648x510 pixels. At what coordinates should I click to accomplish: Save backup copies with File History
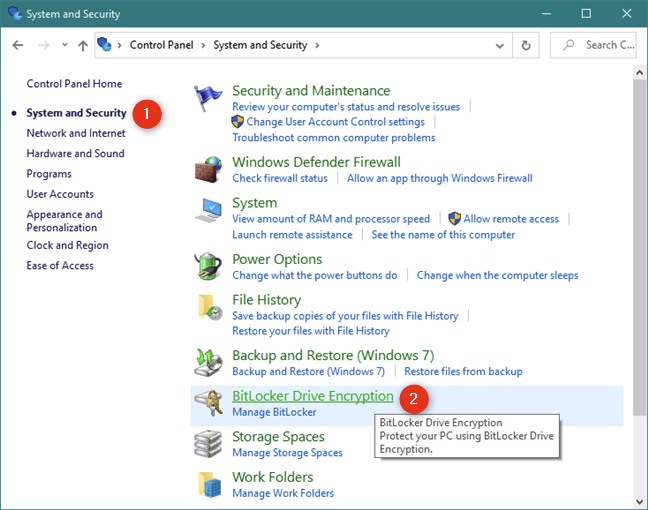point(345,316)
